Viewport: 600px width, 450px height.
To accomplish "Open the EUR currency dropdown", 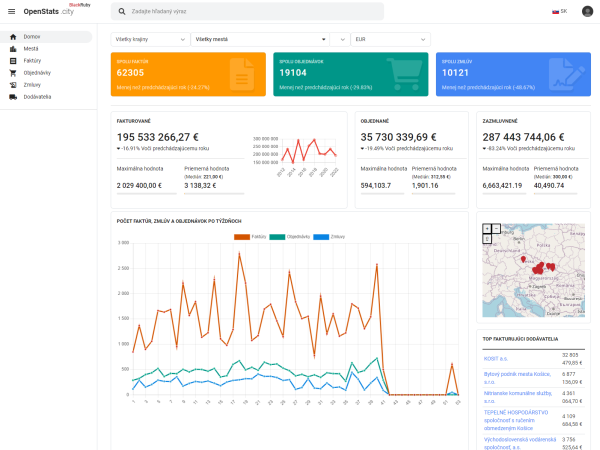I will click(390, 39).
